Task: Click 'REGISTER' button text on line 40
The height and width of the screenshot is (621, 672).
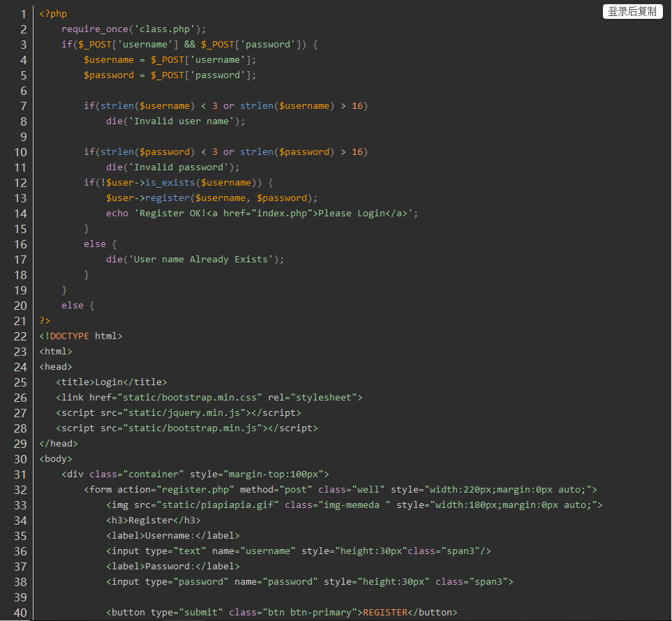Action: coord(385,613)
